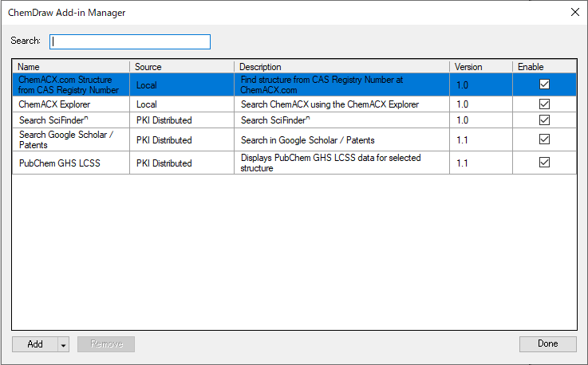This screenshot has height=365, width=588.
Task: Click the Remove button
Action: coord(106,344)
